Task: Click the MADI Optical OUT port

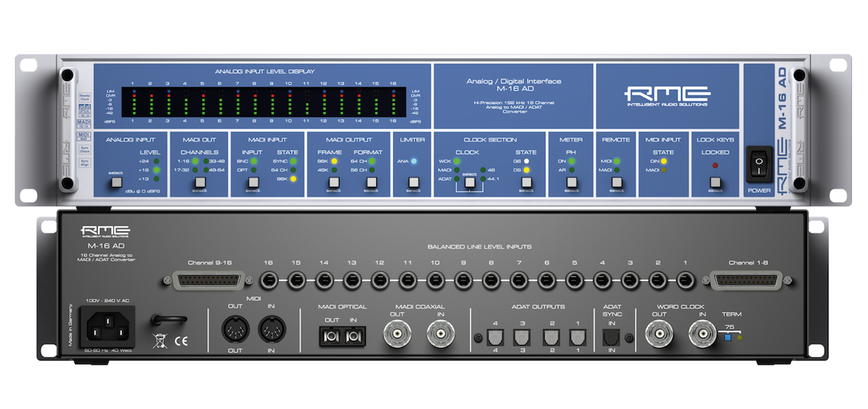Action: 331,336
